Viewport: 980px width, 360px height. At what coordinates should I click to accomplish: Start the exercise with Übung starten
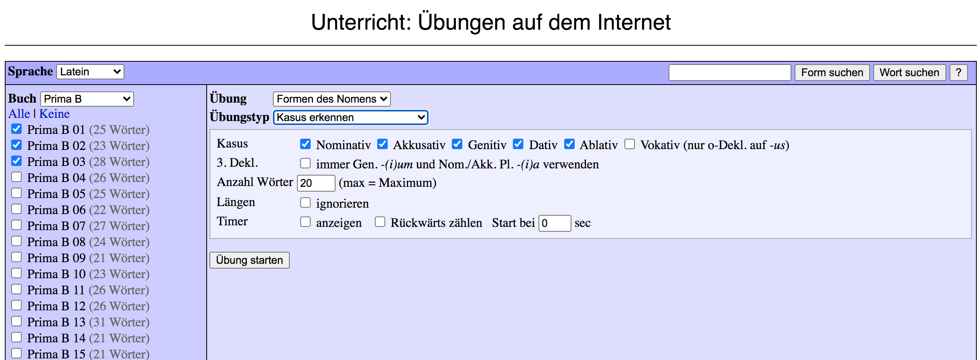pyautogui.click(x=249, y=260)
